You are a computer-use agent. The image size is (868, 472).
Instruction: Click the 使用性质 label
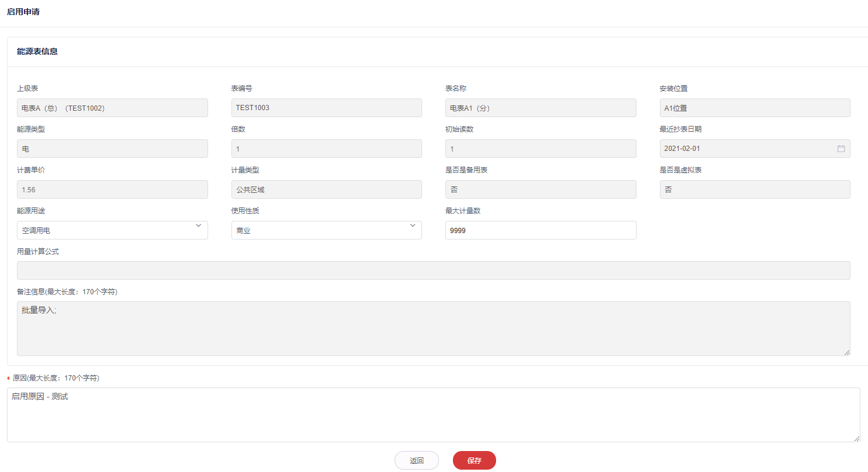pos(245,211)
